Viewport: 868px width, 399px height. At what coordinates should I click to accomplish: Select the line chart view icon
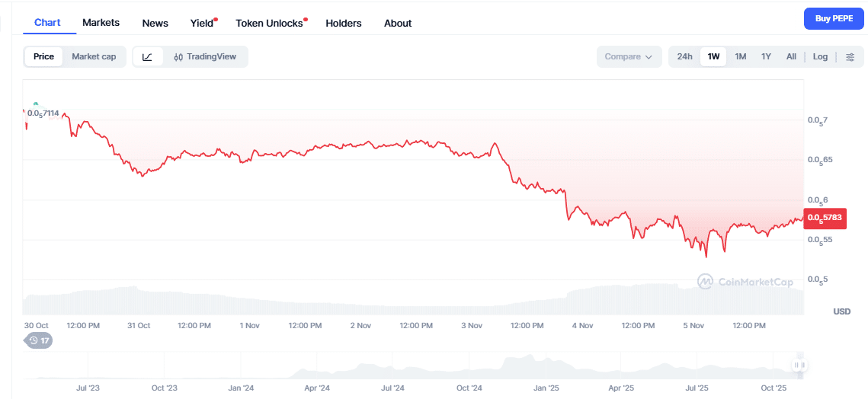148,56
